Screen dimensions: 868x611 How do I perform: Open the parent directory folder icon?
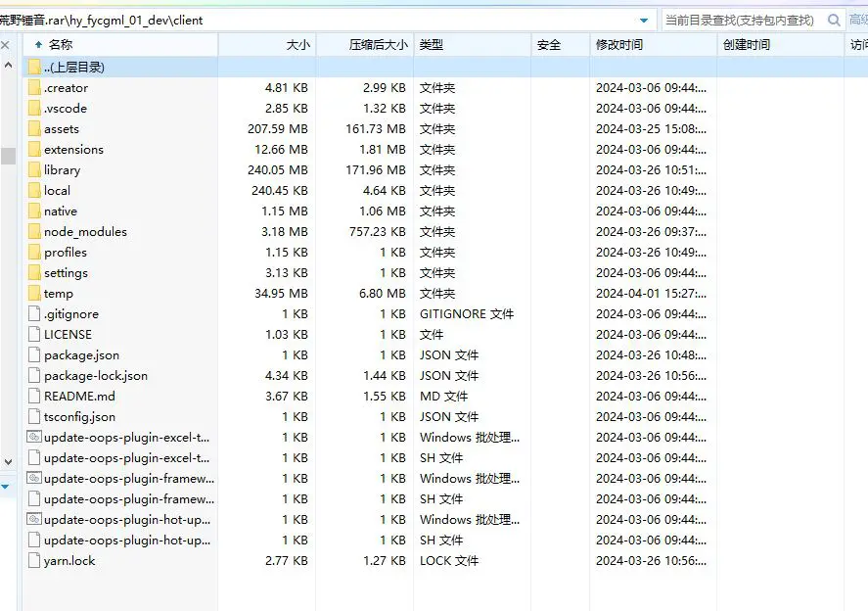(x=34, y=67)
